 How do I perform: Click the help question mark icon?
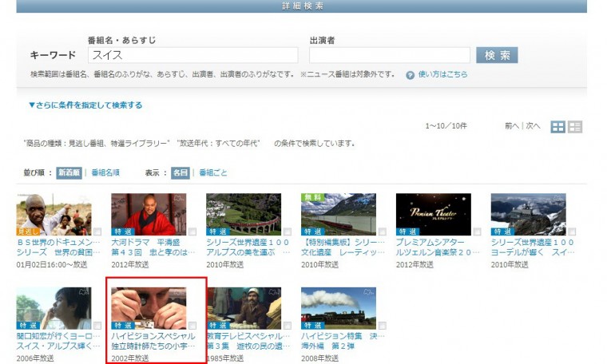[411, 75]
